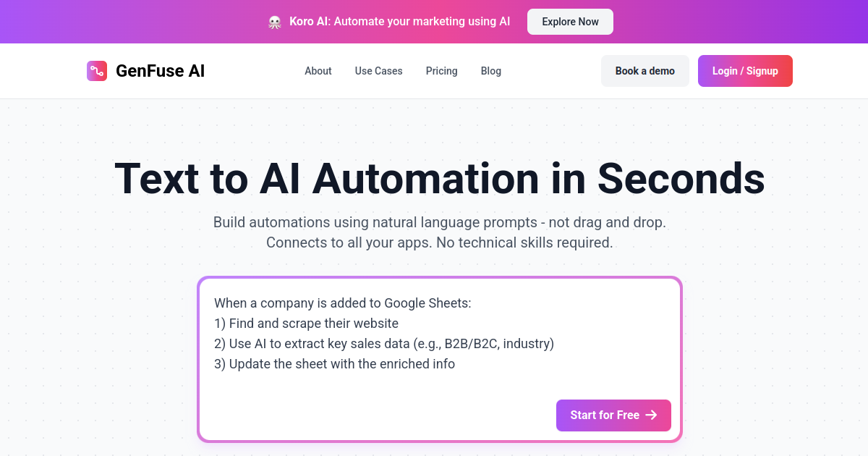Click the 'Update the sheet' prompt line
This screenshot has height=456, width=868.
(x=334, y=363)
